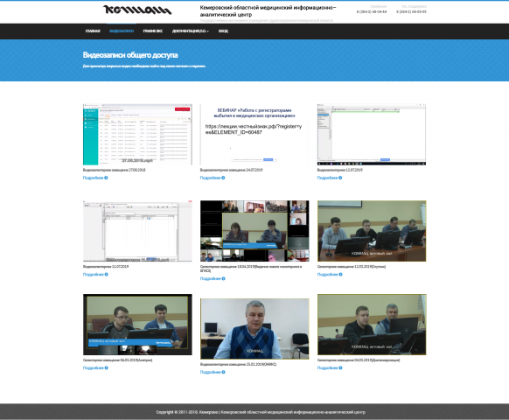Screen dimensions: 509x420
Task: Open the multi-camera thumbnail for the 18.04.2019 meeting
Action: [x=254, y=231]
